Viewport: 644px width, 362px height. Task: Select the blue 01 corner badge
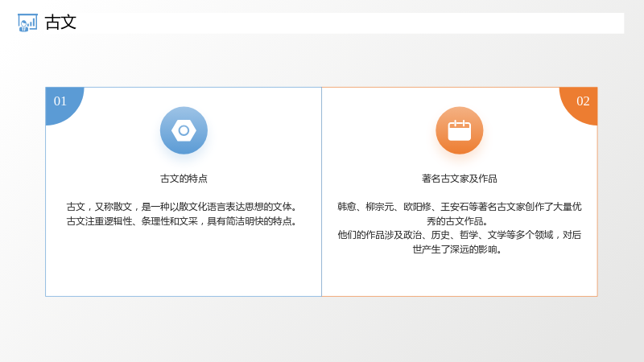point(63,104)
